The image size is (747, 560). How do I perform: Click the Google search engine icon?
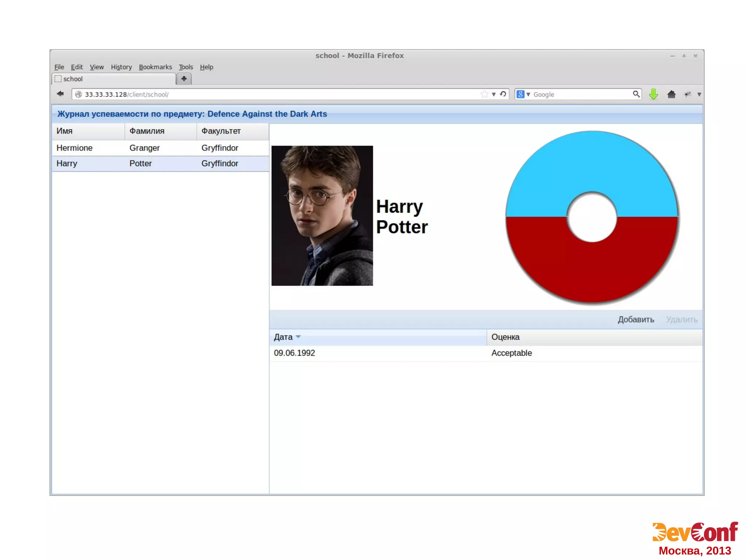[520, 94]
